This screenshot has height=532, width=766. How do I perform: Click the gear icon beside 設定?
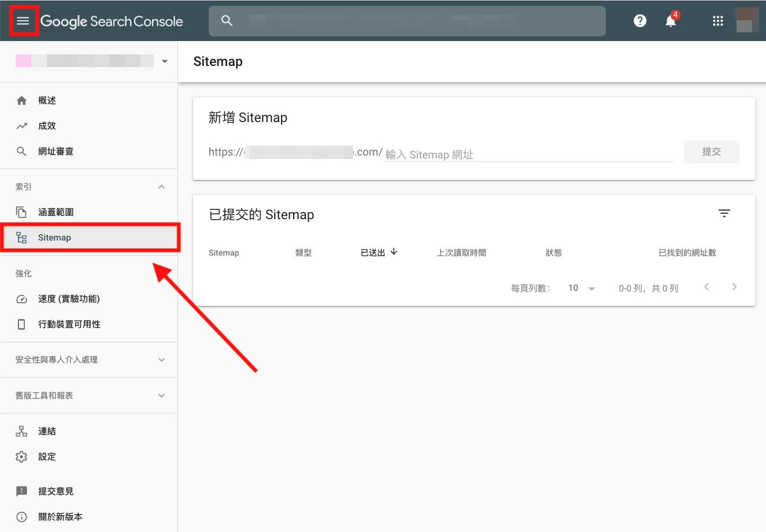21,457
